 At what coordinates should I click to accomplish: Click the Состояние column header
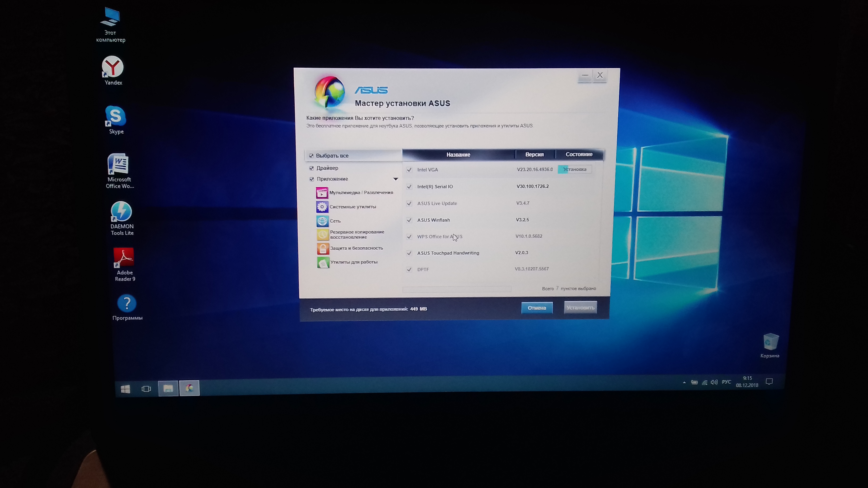pyautogui.click(x=579, y=154)
